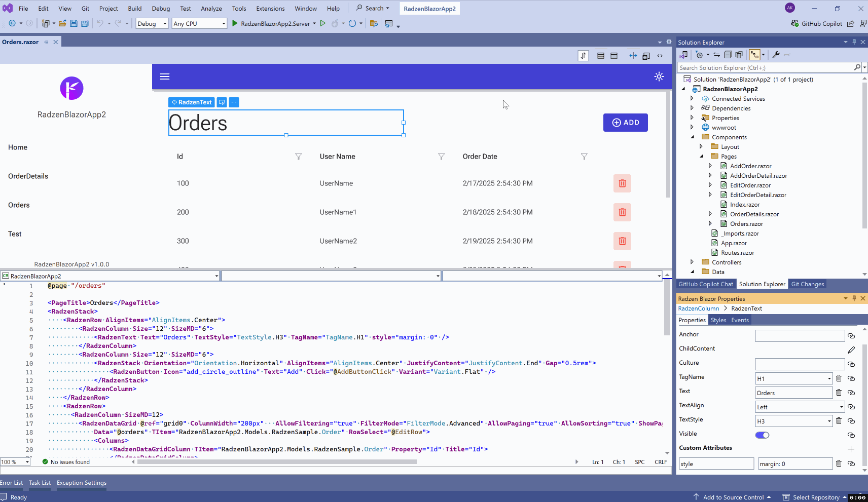
Task: Click Collapse All in Solution Explorer toolbar
Action: 728,55
